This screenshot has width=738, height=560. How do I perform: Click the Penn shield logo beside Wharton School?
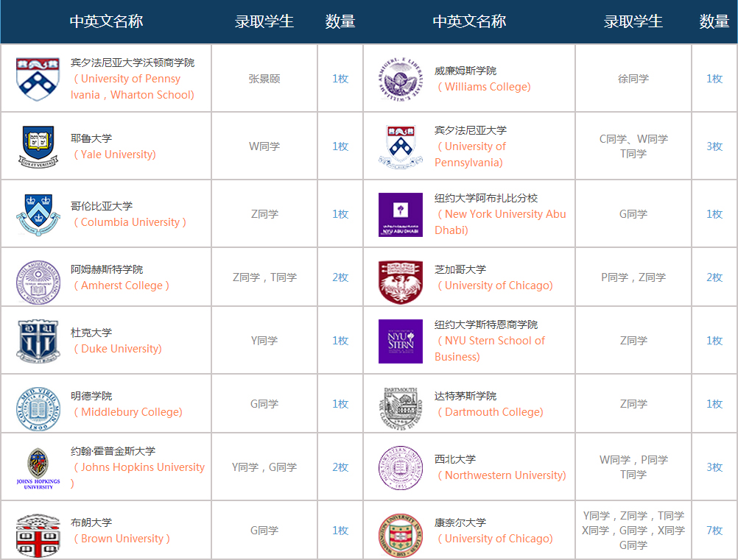click(x=38, y=79)
